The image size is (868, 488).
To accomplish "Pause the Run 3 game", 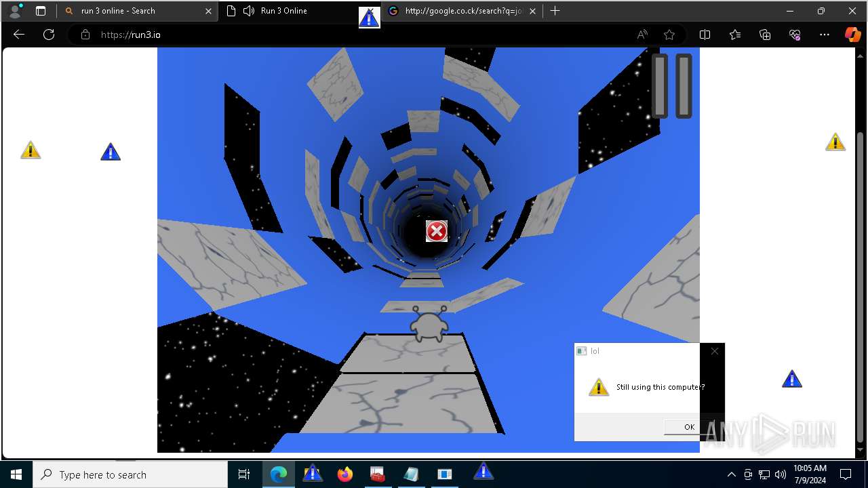I will [672, 86].
